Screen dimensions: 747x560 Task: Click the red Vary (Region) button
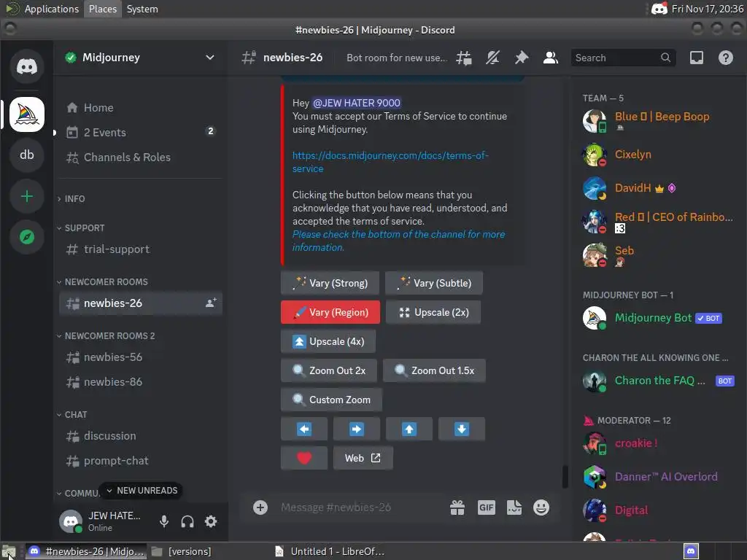[x=330, y=312]
